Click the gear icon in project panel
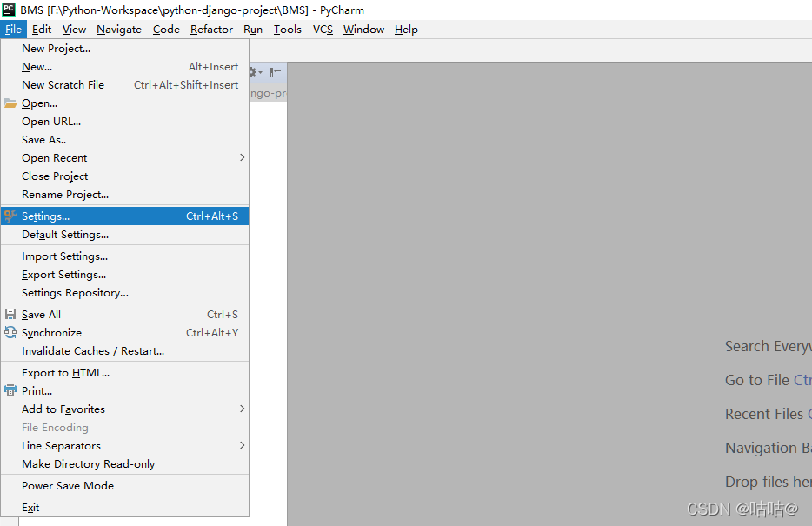812x526 pixels. [254, 72]
